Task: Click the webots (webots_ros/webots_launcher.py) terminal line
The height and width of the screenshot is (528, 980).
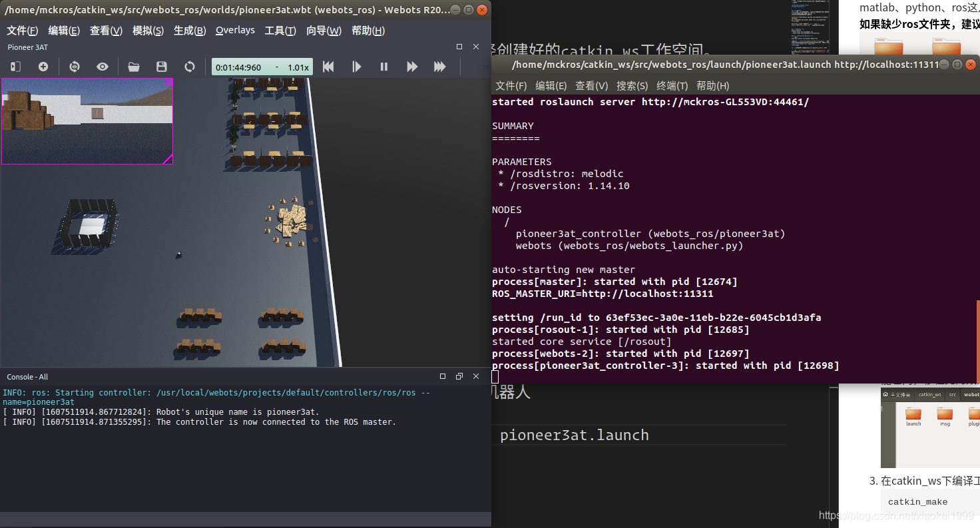Action: (629, 246)
